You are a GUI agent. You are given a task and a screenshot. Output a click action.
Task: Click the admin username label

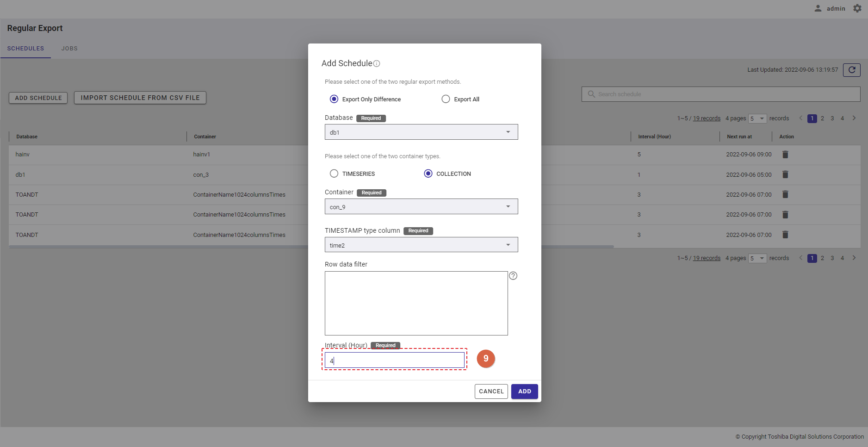coord(836,8)
